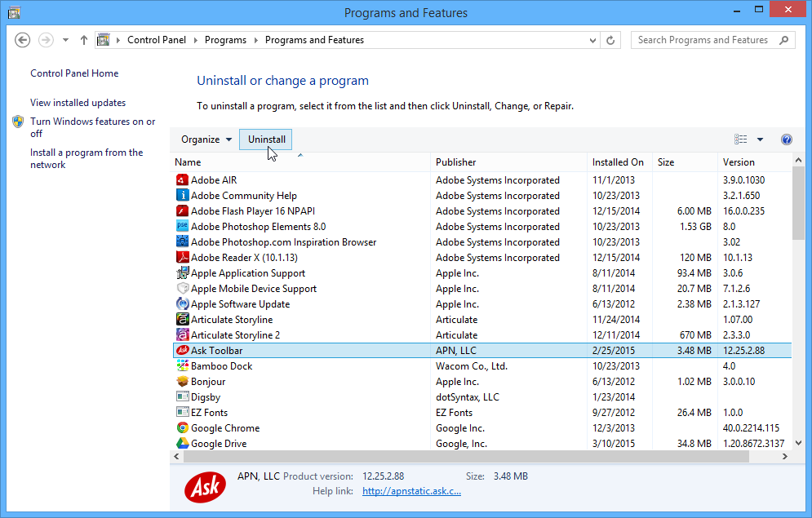Open the Organize dropdown menu

click(x=205, y=139)
